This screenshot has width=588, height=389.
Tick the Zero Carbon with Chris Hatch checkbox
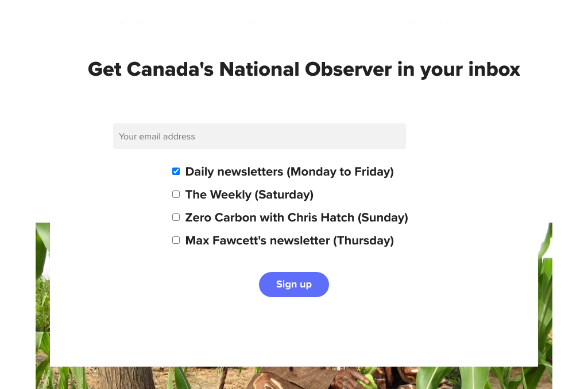tap(176, 217)
